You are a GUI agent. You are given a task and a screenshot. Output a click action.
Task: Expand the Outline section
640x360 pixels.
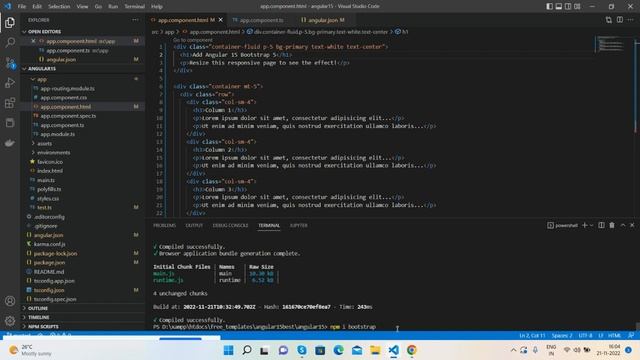[x=38, y=308]
